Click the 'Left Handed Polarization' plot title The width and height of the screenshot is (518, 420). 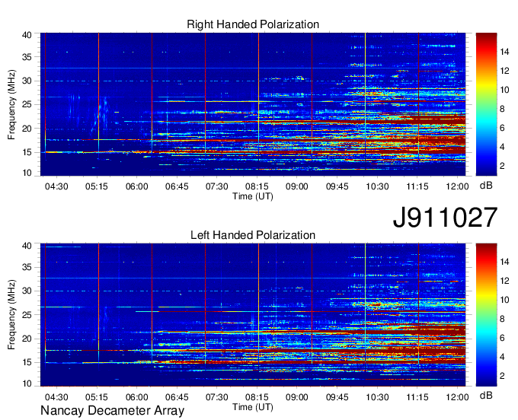[253, 235]
